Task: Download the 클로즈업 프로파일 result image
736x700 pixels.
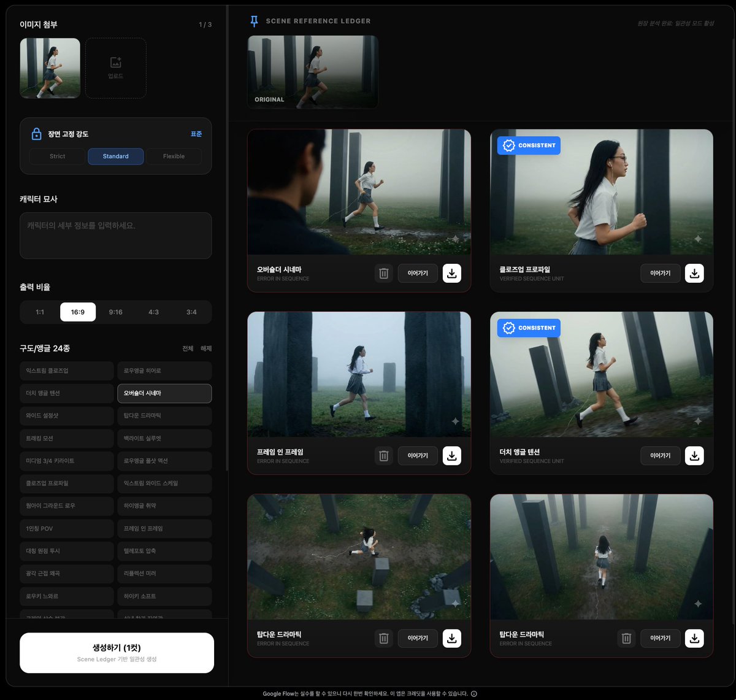Action: tap(694, 273)
